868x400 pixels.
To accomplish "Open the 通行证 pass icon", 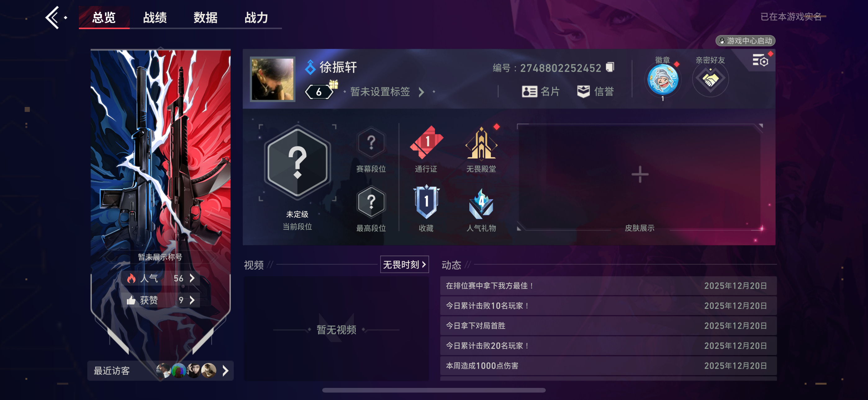I will coord(426,143).
